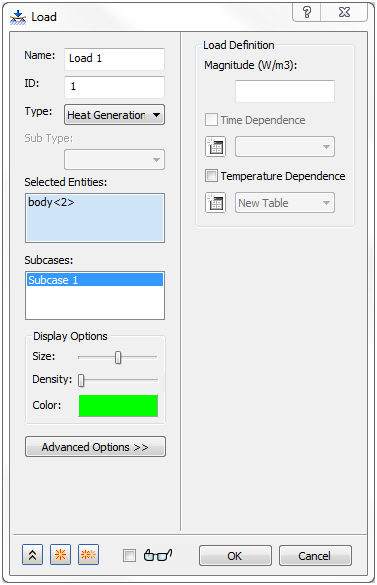Image resolution: width=377 pixels, height=585 pixels.
Task: Select Subcase 1 in Subcases list
Action: point(95,280)
